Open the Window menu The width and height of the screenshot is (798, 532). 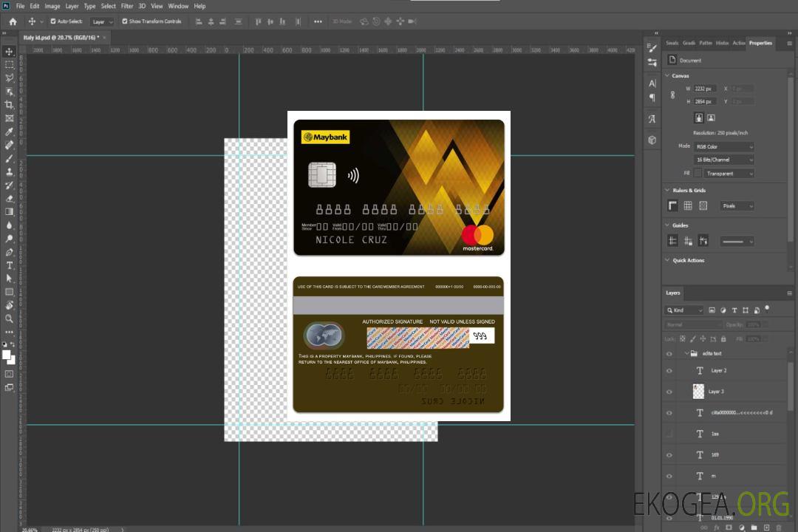point(178,6)
